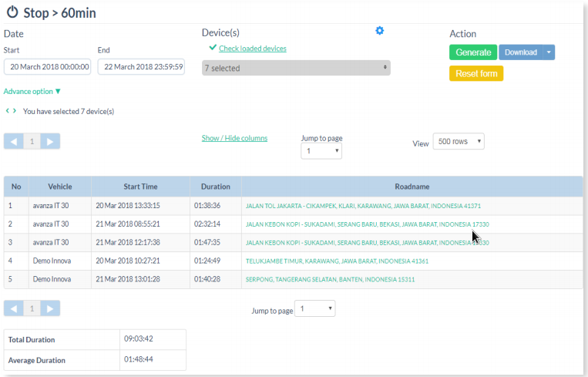Viewport: 588px width, 377px height.
Task: Go to previous page using top left arrow
Action: click(x=14, y=141)
